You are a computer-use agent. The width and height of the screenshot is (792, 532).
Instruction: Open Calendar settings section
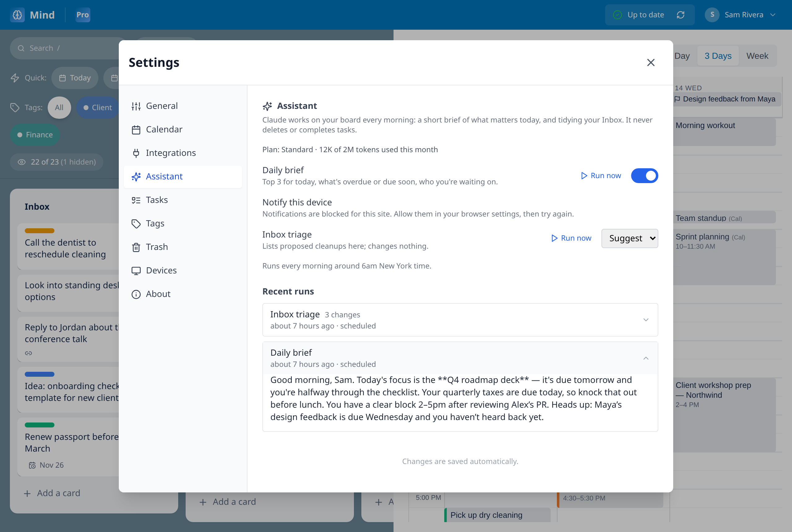tap(183, 129)
